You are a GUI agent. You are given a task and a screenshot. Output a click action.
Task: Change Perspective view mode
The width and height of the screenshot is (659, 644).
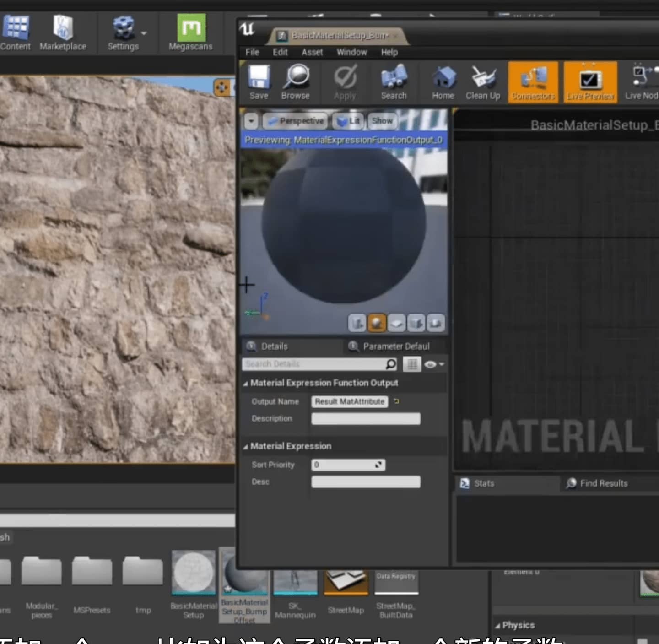(296, 121)
